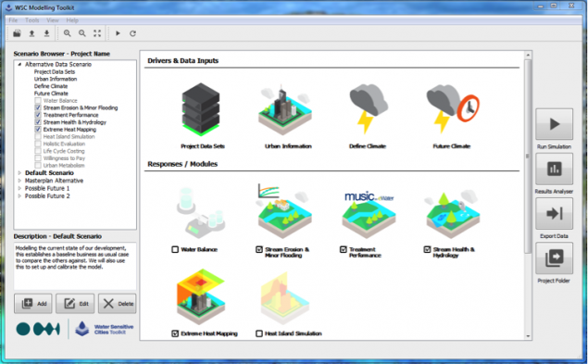Viewport: 588px width, 364px height.
Task: Enable the Water Balance module checkbox
Action: coord(175,249)
